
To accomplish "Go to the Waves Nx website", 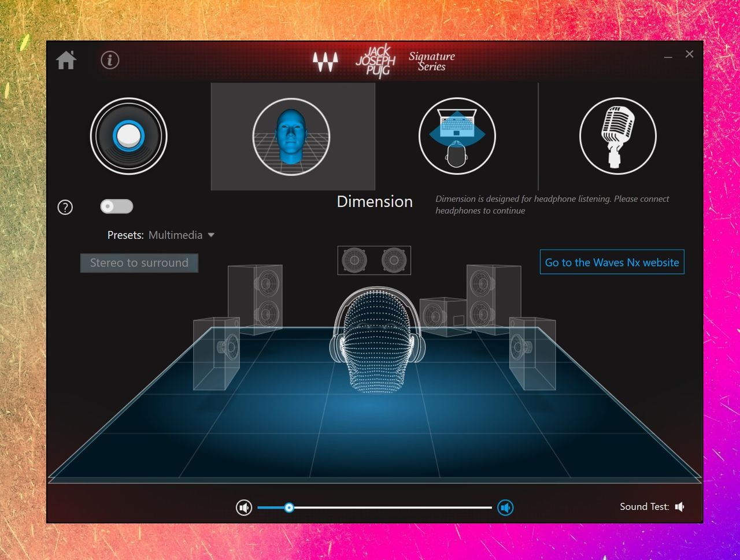I will click(612, 262).
